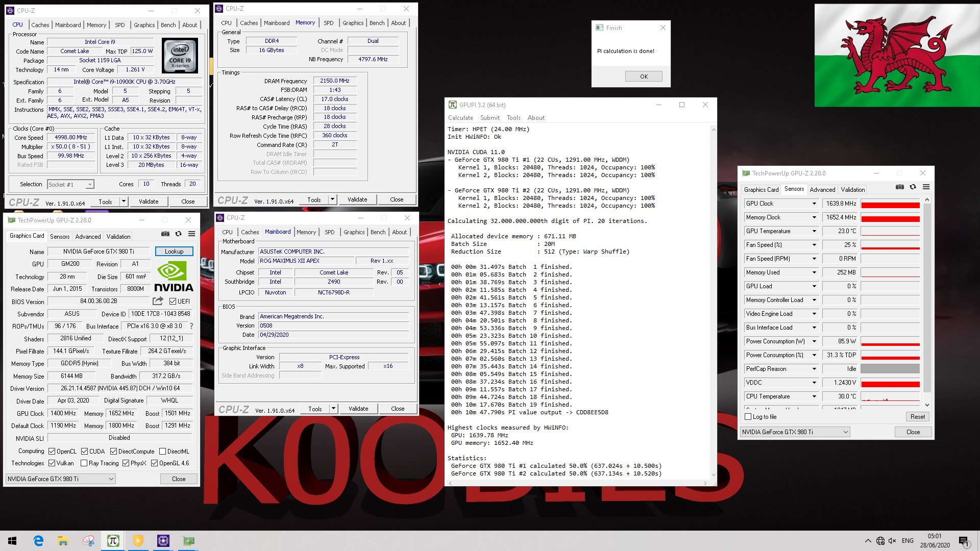Click the green GPU-Z card icon on taskbar
Screen dimensions: 980x551
188,541
